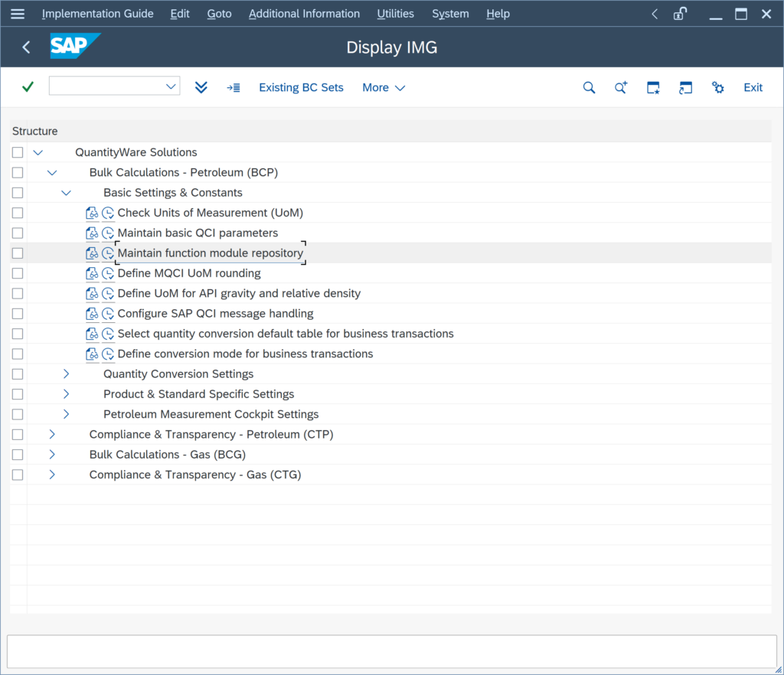Screen dimensions: 784x675
Task: Collapse the QuantityWare Solutions node
Action: point(38,152)
